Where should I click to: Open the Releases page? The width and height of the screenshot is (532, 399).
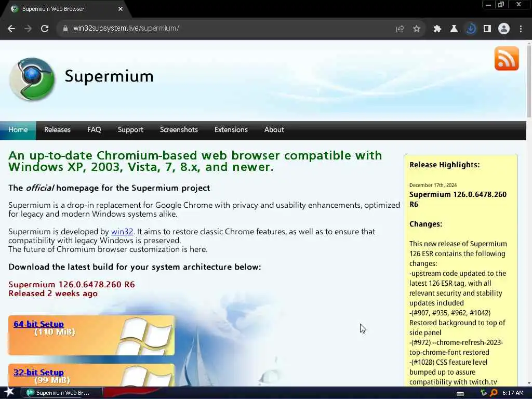pyautogui.click(x=57, y=129)
